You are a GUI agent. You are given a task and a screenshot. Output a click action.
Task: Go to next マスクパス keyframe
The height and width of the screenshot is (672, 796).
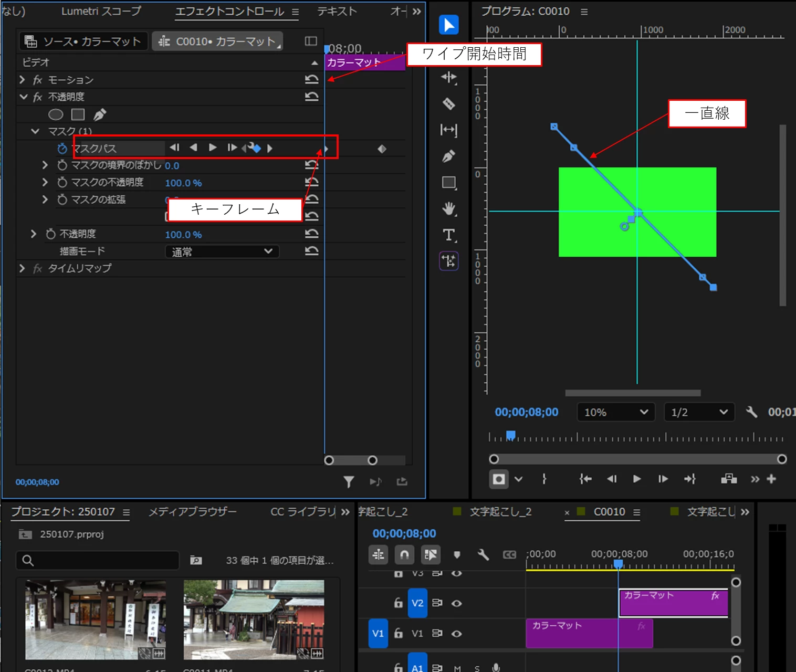coord(270,148)
